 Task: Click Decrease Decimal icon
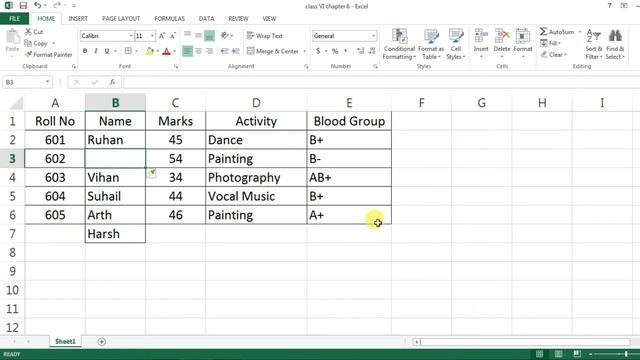pos(372,51)
